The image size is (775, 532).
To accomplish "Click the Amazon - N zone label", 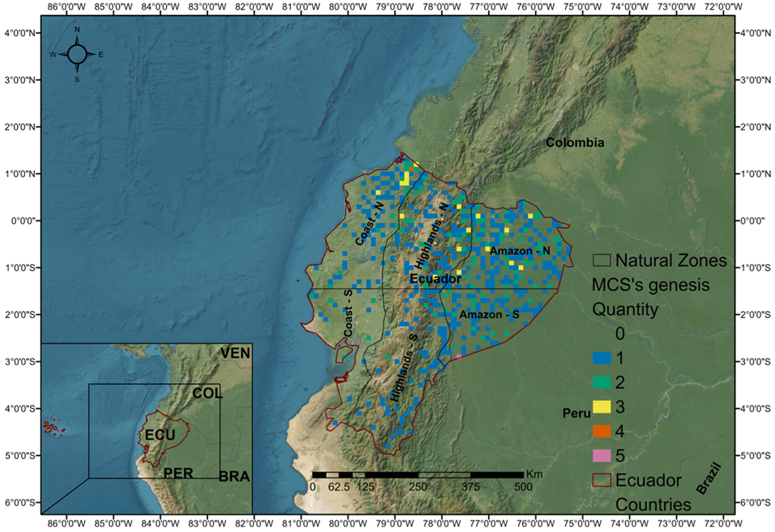I will (520, 251).
